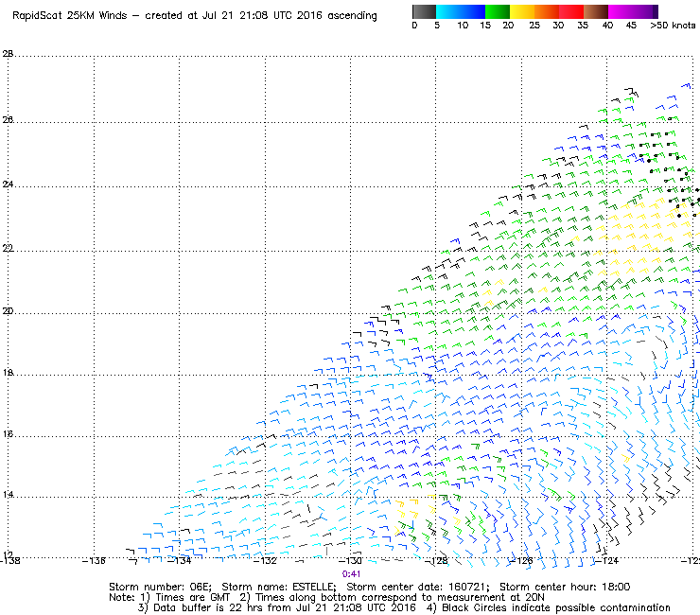
Task: Click the blue 10-15 knots legend color
Action: click(473, 11)
